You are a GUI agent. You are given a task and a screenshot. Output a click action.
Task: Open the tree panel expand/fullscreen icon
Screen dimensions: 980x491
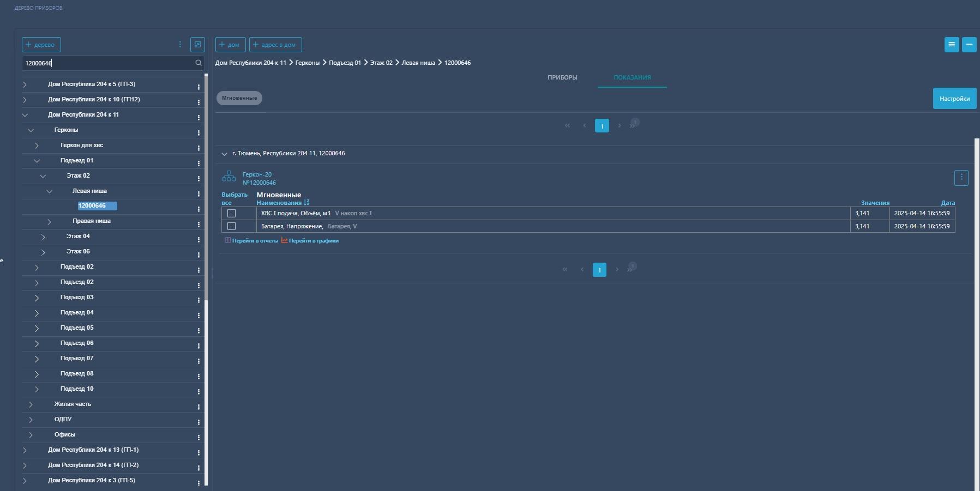(197, 45)
